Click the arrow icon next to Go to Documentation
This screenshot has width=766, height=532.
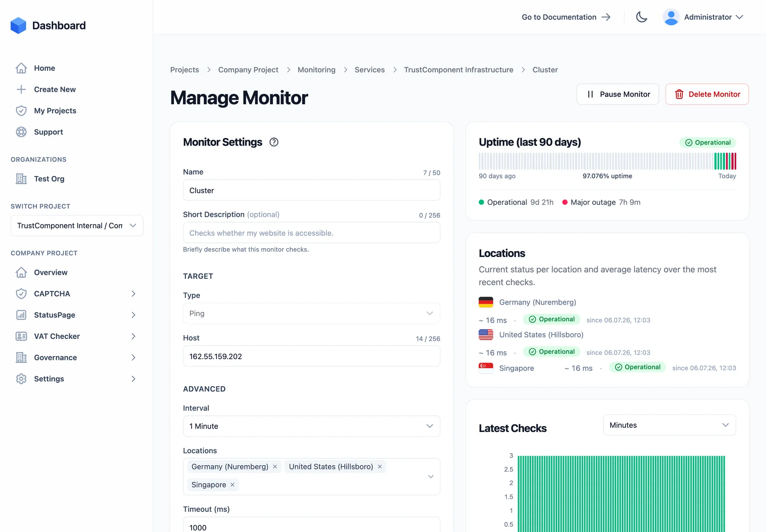(x=606, y=17)
